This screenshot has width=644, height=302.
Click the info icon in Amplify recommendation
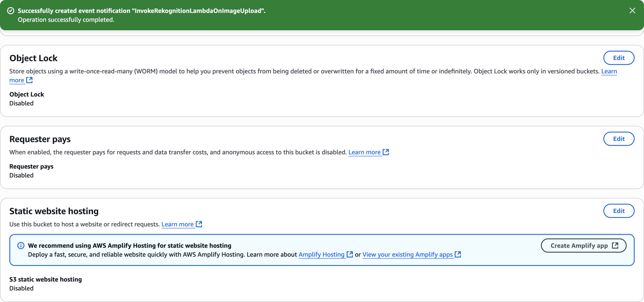click(x=21, y=245)
